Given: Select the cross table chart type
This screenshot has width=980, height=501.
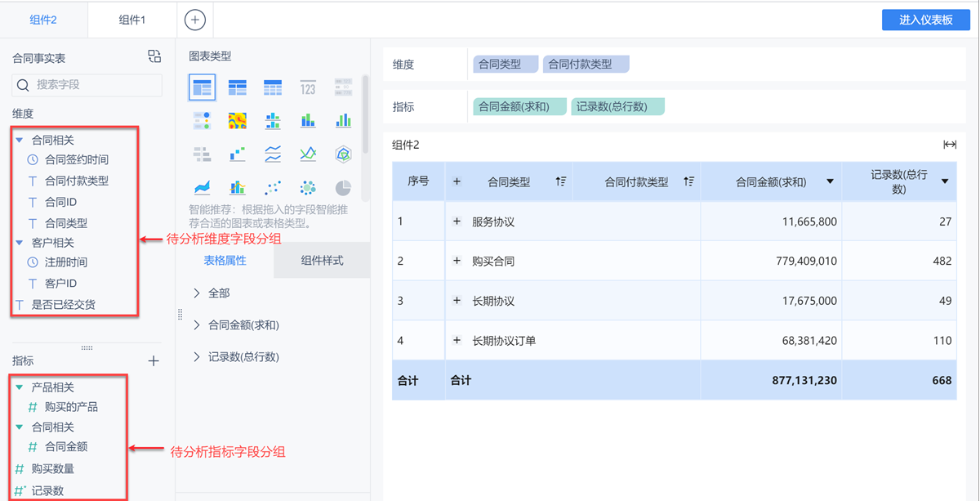Looking at the screenshot, I should coord(238,87).
